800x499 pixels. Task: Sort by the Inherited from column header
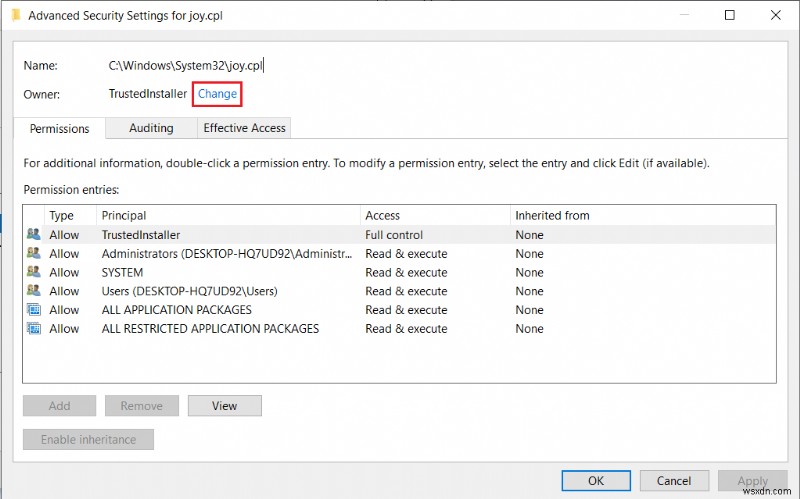click(x=643, y=215)
